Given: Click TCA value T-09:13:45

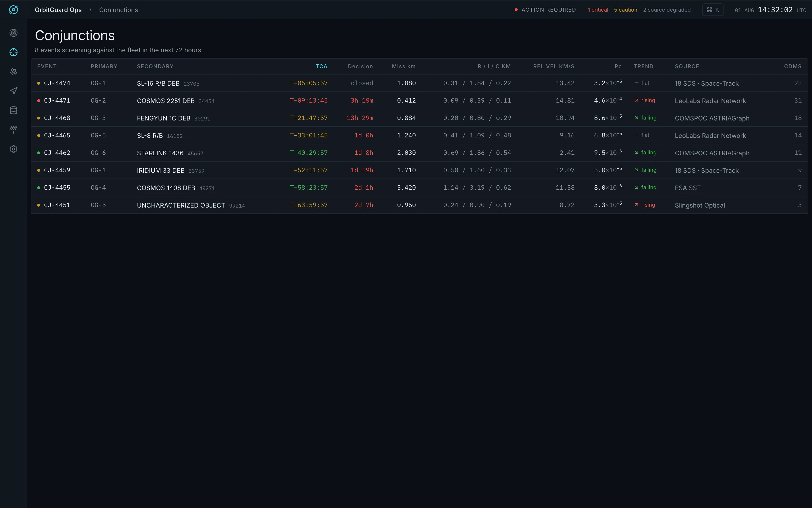Looking at the screenshot, I should pos(309,100).
